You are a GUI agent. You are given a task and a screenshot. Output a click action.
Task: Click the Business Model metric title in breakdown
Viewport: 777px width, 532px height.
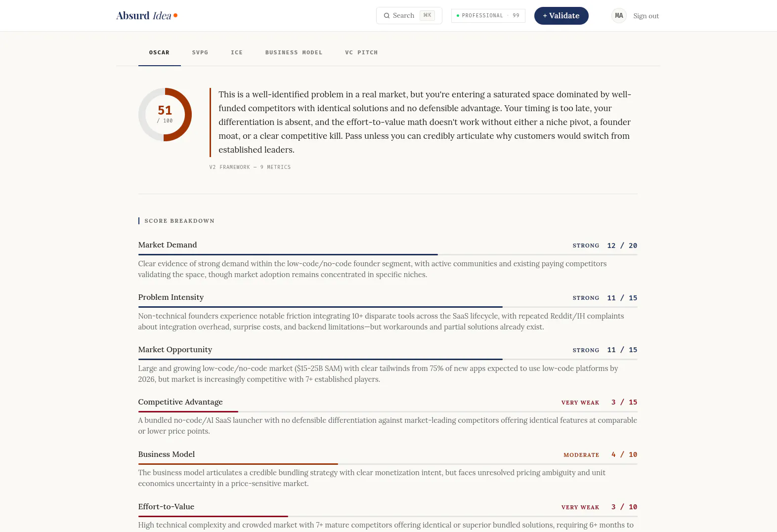[167, 454]
